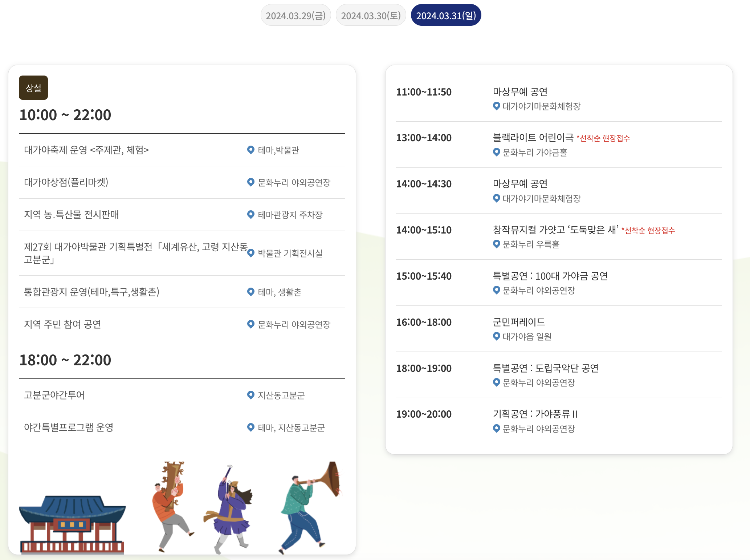The width and height of the screenshot is (750, 560).
Task: Select the 2024.03.29(금) date tab
Action: coord(295,16)
